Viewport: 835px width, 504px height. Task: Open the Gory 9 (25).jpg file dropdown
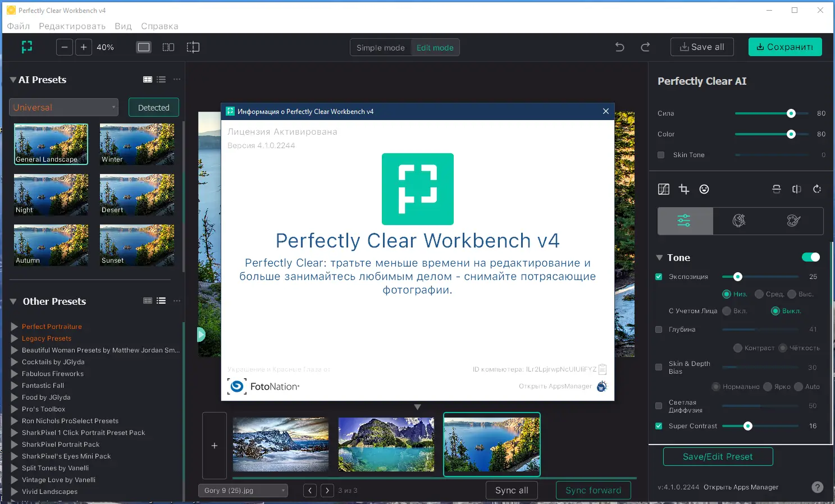tap(243, 491)
